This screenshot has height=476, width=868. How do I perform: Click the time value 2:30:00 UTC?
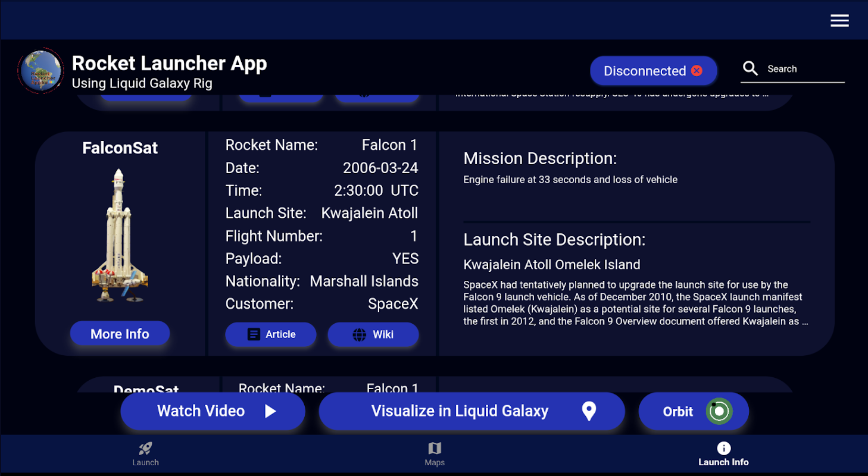tap(376, 191)
